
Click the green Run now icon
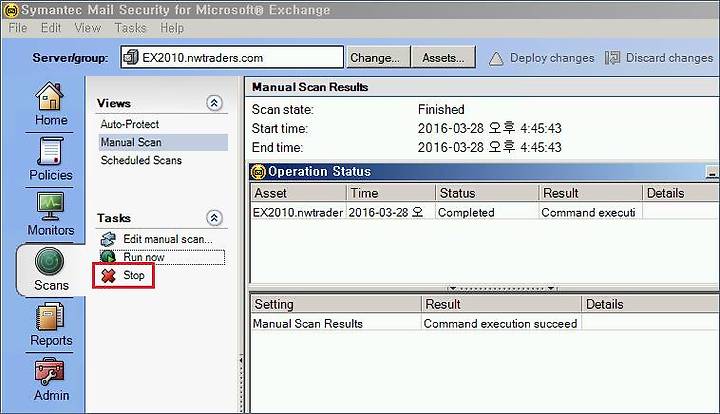coord(108,257)
